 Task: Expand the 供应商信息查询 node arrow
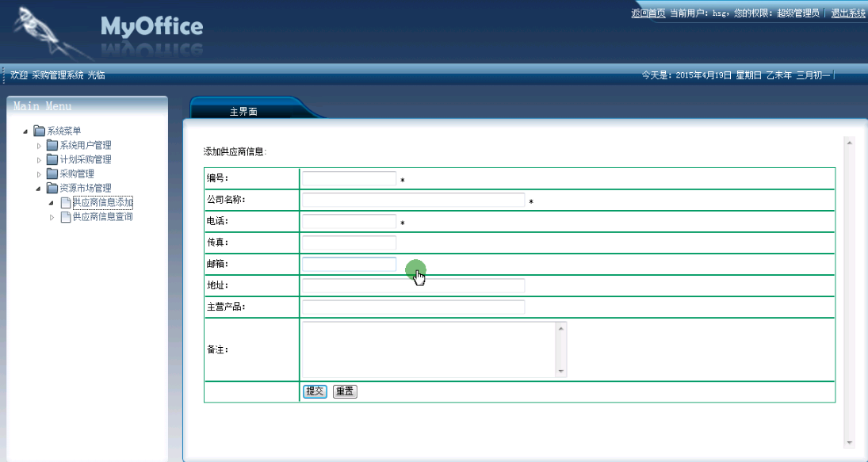pyautogui.click(x=52, y=217)
